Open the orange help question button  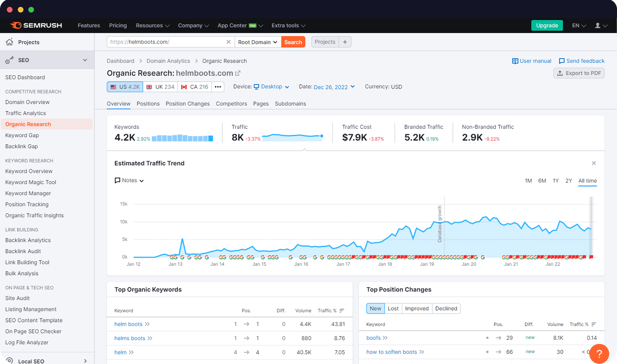point(599,353)
